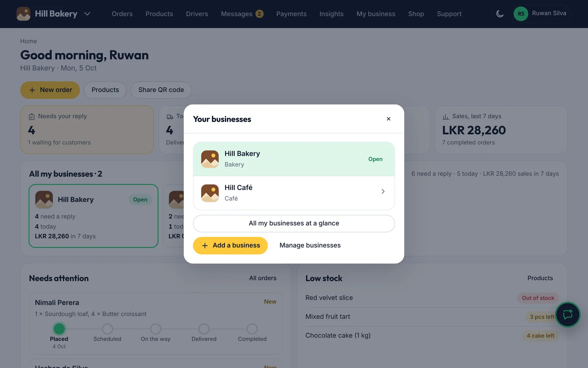Open Hill Café via its chevron arrow
Viewport: 588px width, 368px height.
(383, 191)
